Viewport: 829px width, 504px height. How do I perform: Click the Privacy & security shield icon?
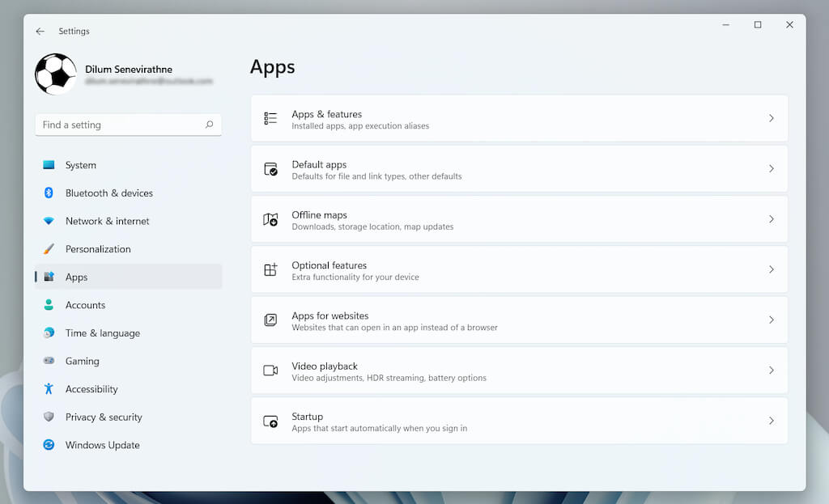point(49,417)
